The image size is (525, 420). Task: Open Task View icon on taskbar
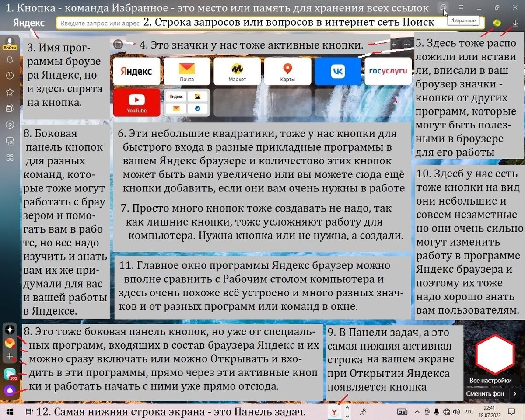(x=29, y=412)
